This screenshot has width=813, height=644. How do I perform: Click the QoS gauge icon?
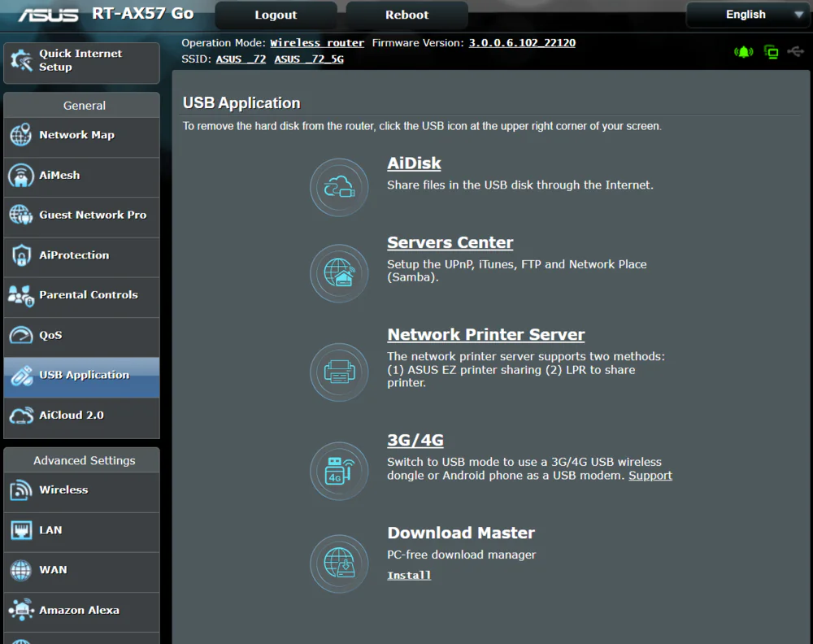tap(21, 335)
